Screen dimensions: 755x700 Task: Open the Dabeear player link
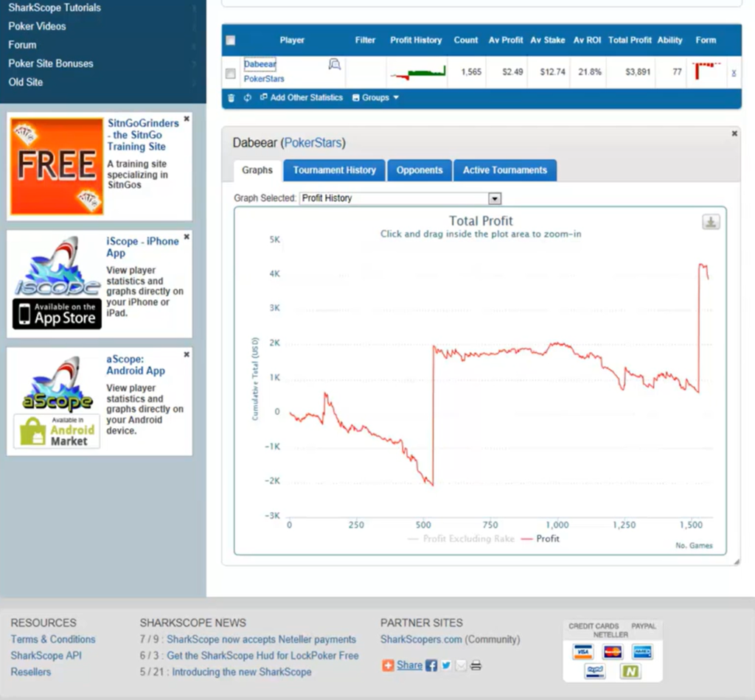click(260, 64)
